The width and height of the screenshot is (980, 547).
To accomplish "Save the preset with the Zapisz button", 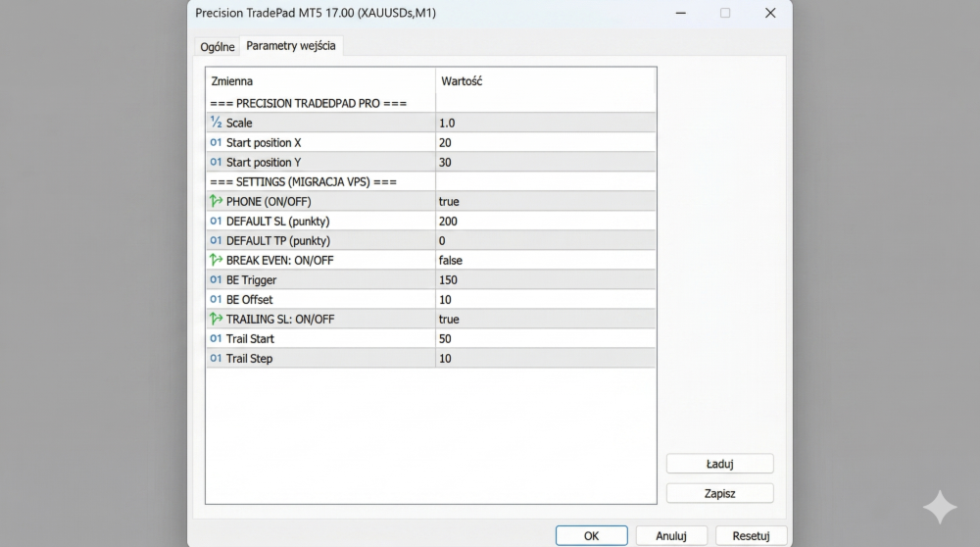I will point(720,493).
